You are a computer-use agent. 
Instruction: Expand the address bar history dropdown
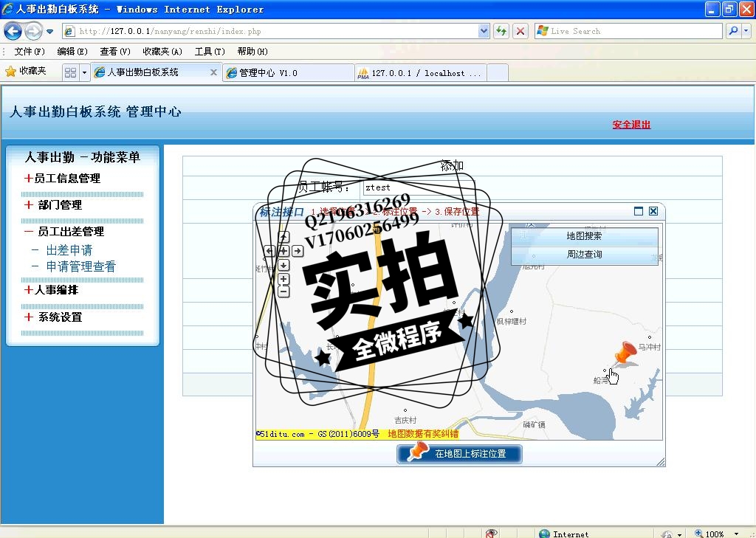(x=484, y=31)
